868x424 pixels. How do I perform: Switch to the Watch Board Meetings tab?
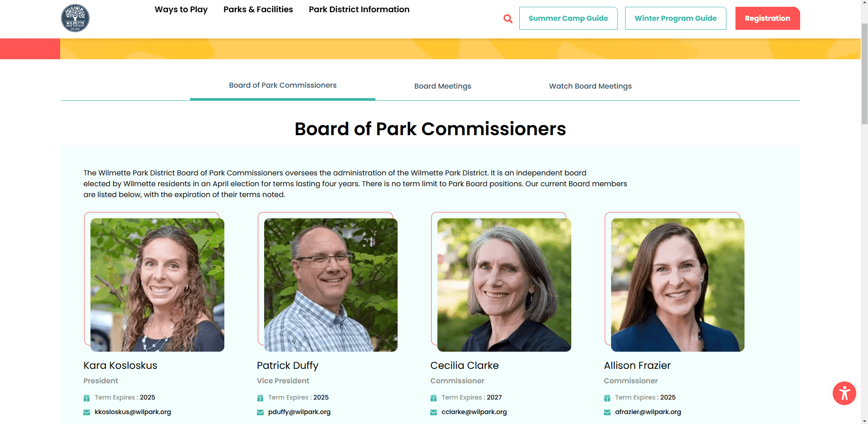click(x=590, y=86)
